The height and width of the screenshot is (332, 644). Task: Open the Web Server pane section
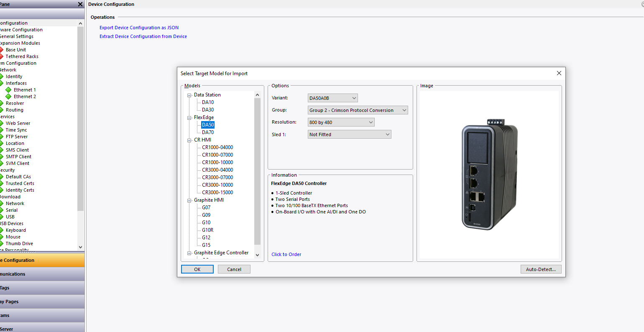click(x=42, y=328)
